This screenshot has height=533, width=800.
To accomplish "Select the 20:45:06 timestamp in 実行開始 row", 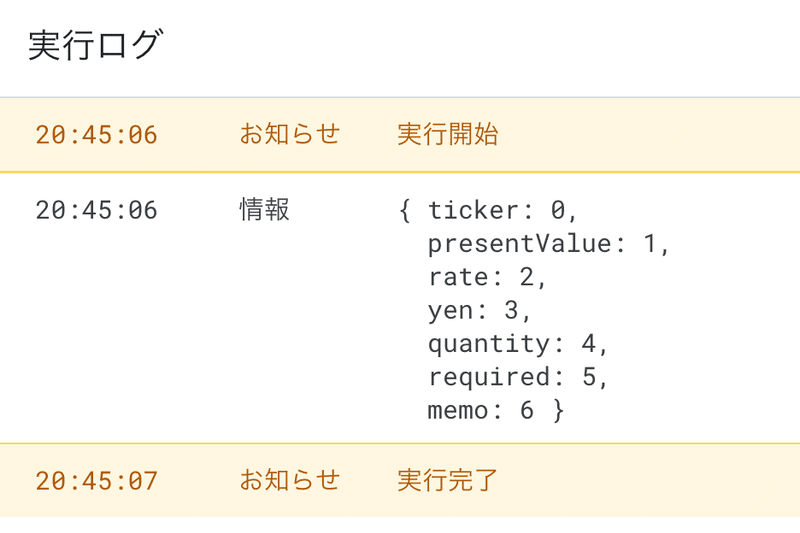I will (96, 135).
